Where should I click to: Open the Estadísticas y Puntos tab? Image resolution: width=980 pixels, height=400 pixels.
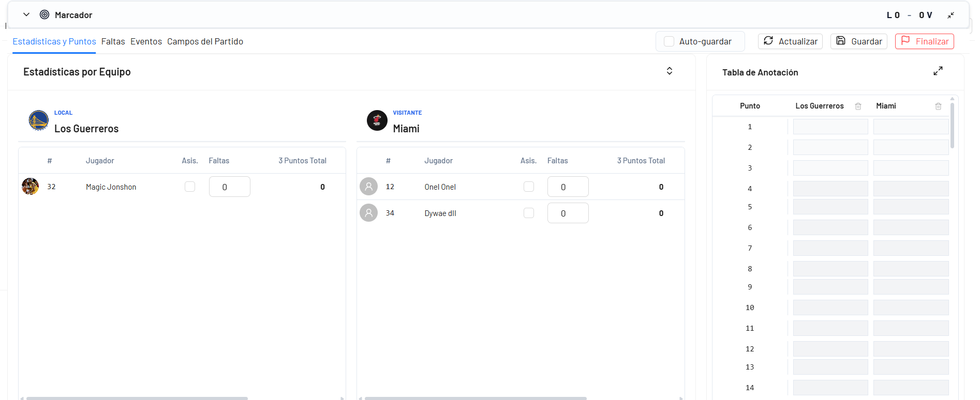54,41
